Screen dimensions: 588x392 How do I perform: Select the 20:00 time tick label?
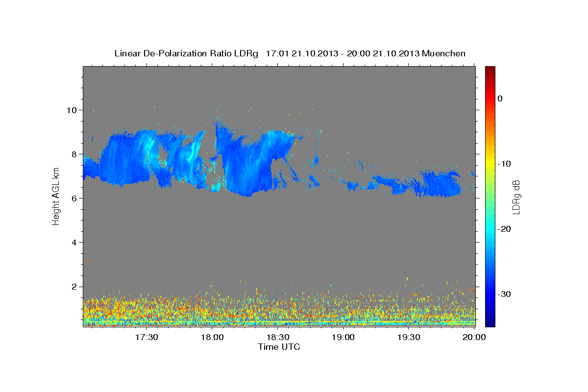click(474, 337)
